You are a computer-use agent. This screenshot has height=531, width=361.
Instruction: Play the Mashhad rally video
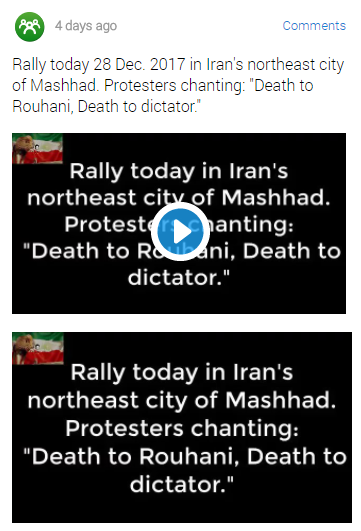pyautogui.click(x=179, y=232)
